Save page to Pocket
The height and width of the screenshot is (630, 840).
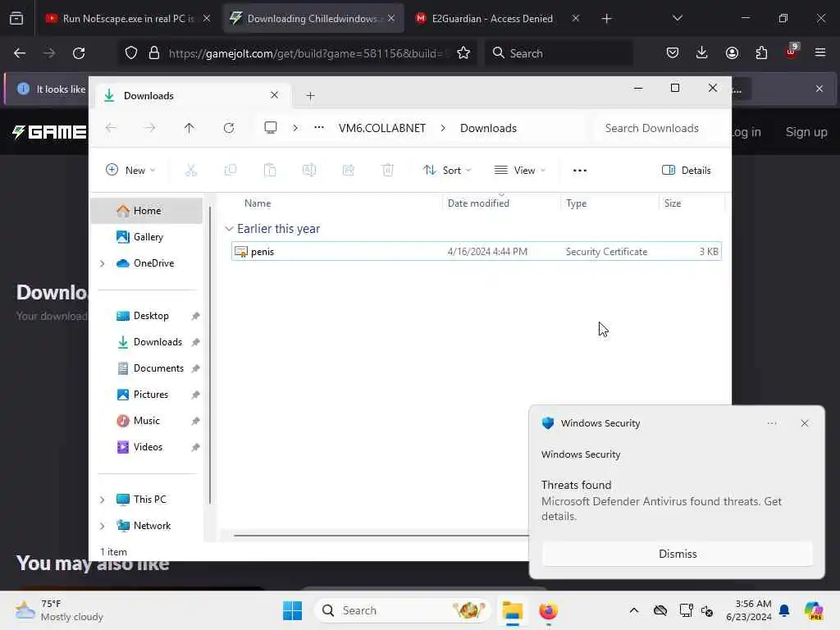[x=673, y=53]
